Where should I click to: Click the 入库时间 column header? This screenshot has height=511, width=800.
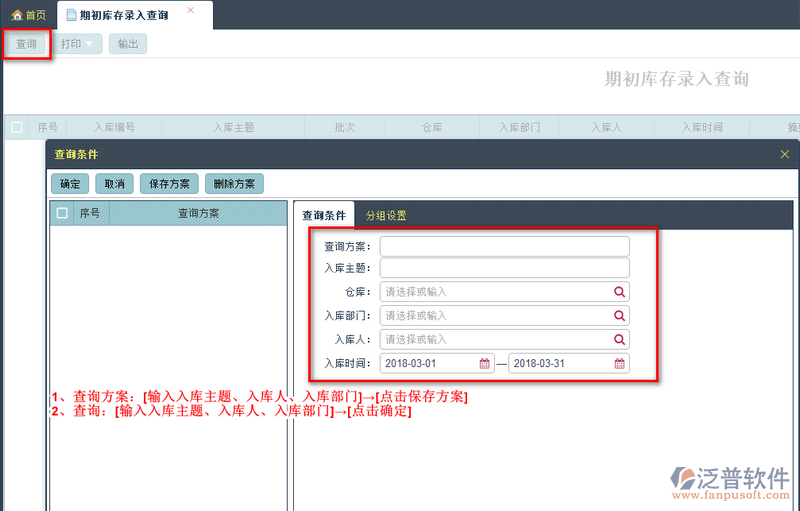(702, 127)
